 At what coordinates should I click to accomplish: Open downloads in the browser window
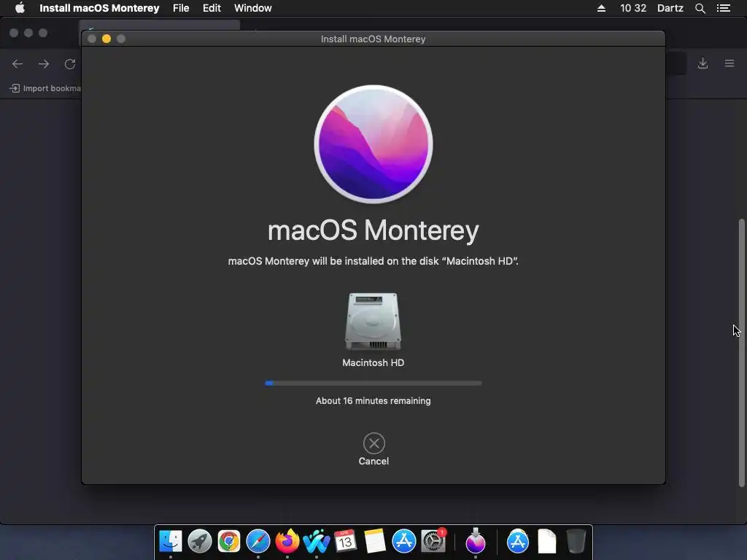point(703,63)
